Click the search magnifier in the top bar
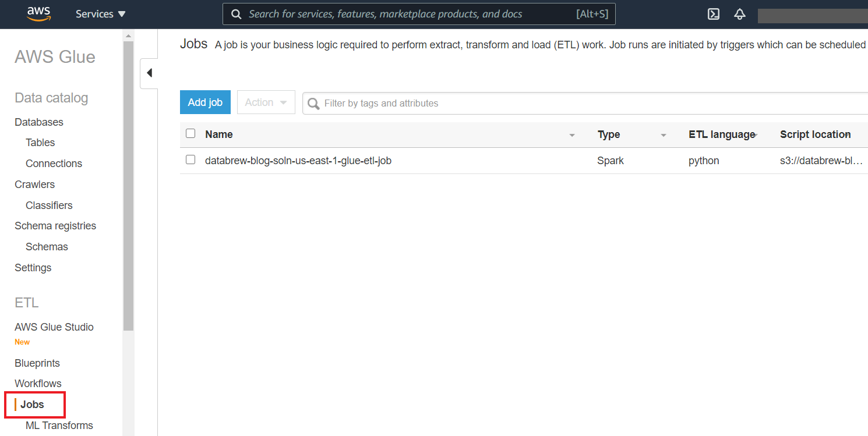The width and height of the screenshot is (868, 436). click(237, 14)
